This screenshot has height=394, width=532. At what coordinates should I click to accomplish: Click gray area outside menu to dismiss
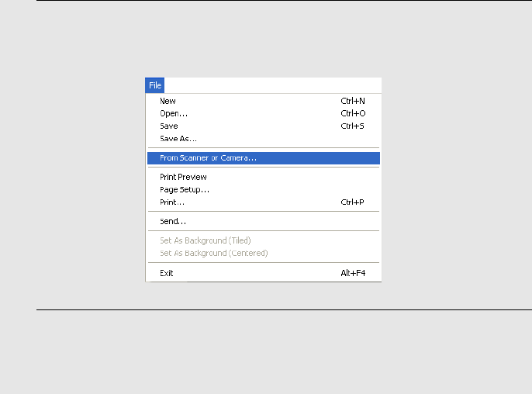(450, 194)
